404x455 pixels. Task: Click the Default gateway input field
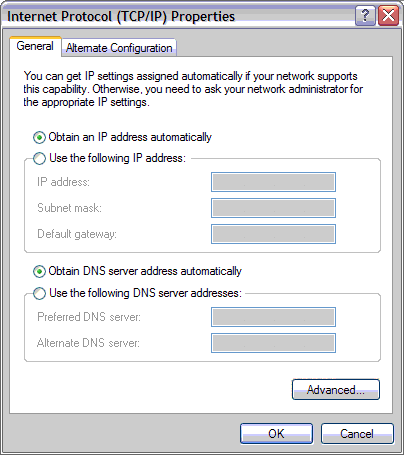[x=273, y=234]
